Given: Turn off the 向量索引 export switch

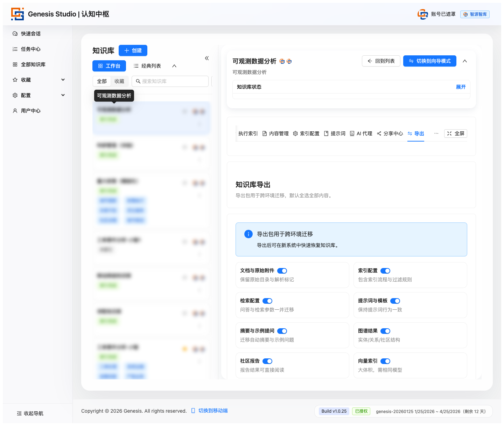Looking at the screenshot, I should (x=385, y=361).
